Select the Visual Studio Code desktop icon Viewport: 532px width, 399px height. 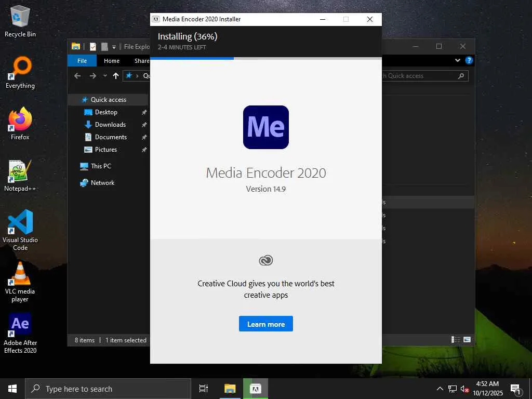tap(20, 230)
